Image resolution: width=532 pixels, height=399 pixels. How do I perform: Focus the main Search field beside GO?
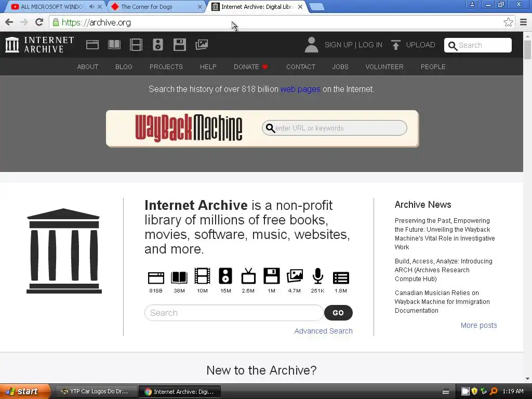pyautogui.click(x=234, y=313)
